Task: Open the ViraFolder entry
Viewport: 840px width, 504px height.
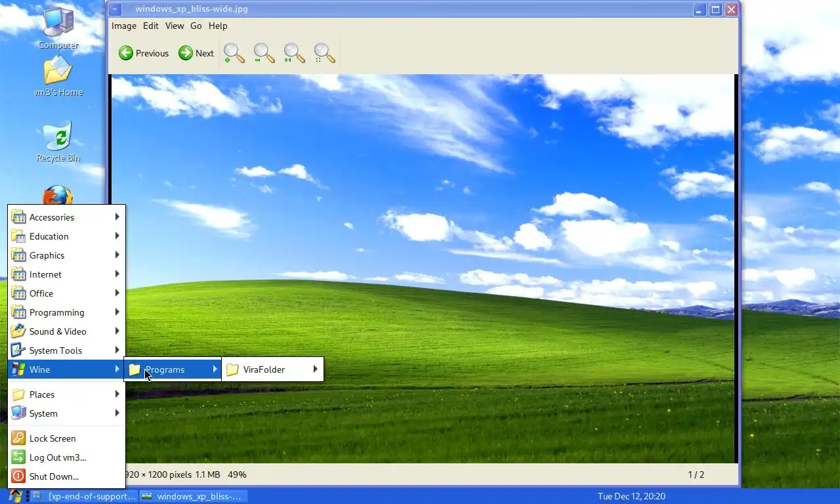Action: (272, 369)
